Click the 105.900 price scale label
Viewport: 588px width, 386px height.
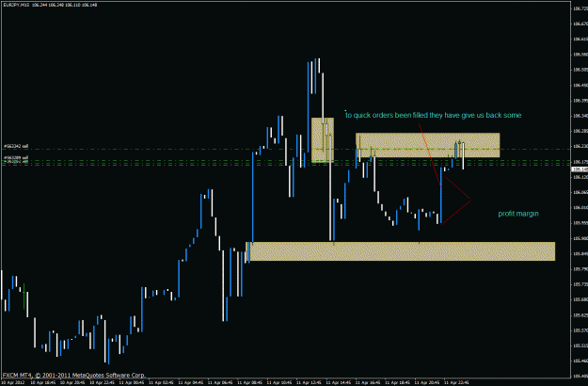(x=580, y=238)
